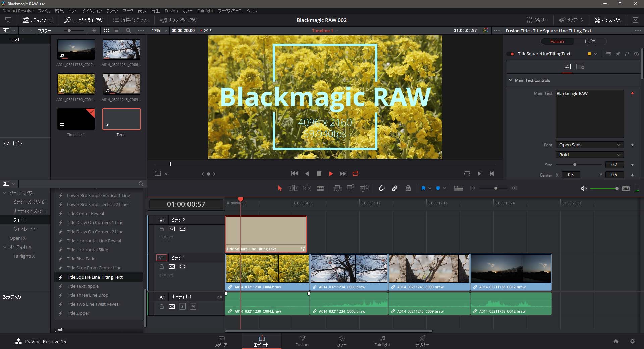Jump to first frame of timeline
The image size is (644, 349).
point(295,173)
